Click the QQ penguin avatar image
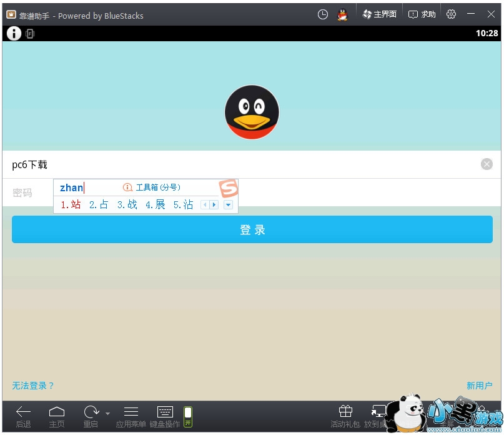This screenshot has width=504, height=435. pos(252,112)
